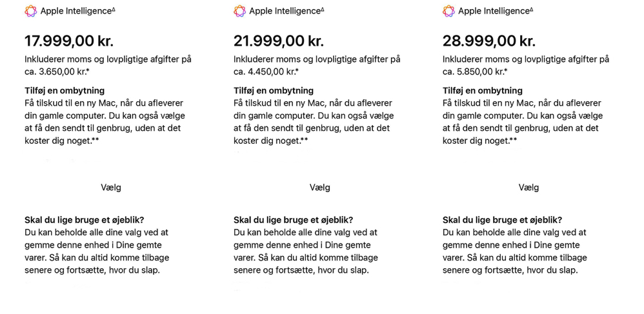Choose Vælg under the 21.999,00 kr. model

click(x=320, y=188)
